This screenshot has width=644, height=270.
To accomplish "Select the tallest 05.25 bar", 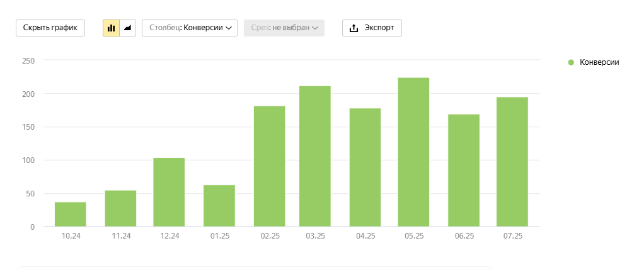I will coord(413,152).
